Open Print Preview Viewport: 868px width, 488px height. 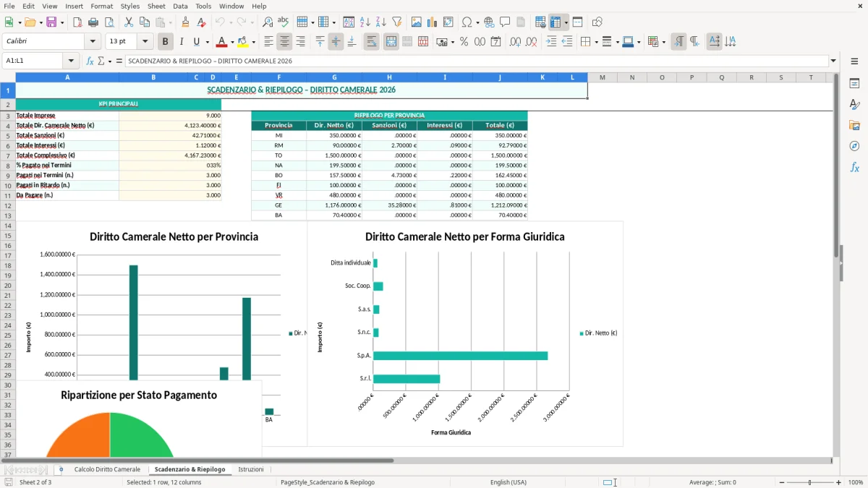[109, 22]
